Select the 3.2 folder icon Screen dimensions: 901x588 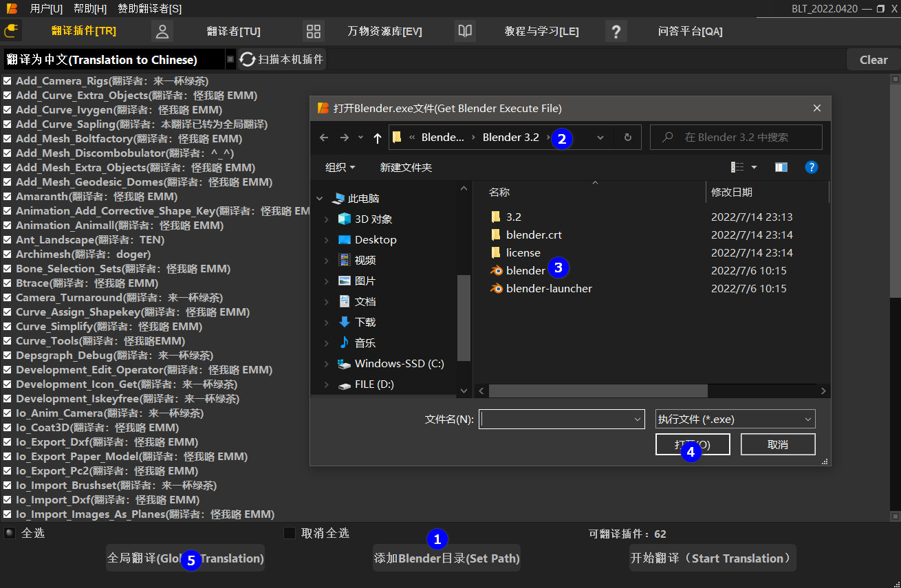[496, 217]
